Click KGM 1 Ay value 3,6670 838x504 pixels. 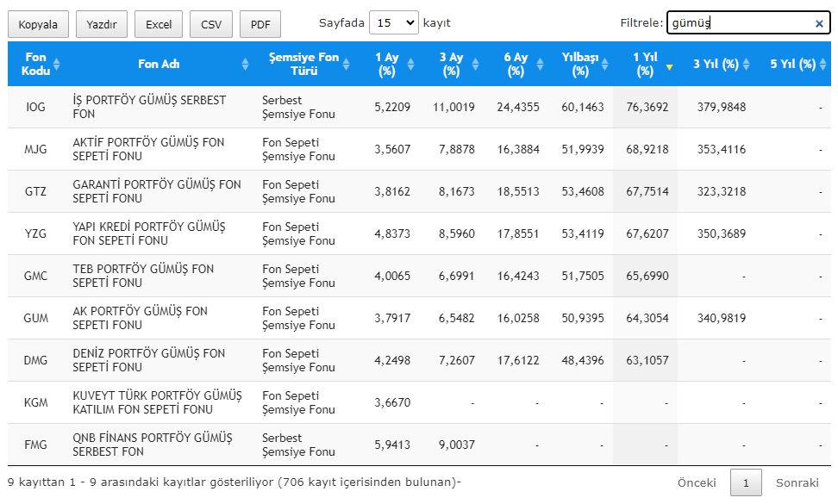(392, 402)
